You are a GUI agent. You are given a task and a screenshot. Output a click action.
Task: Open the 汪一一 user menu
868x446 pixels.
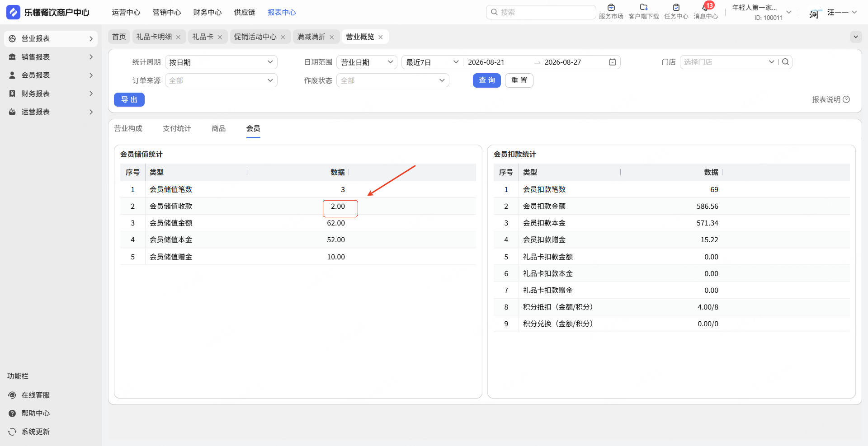pos(842,12)
